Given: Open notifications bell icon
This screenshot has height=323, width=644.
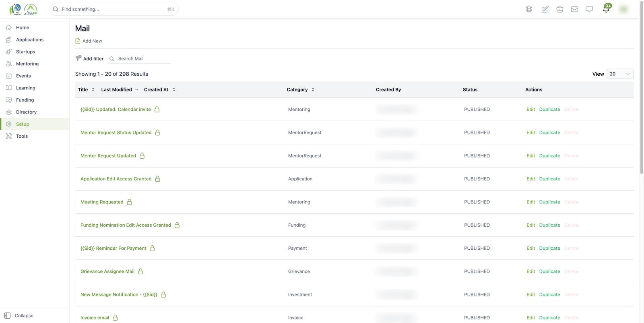Looking at the screenshot, I should pyautogui.click(x=606, y=8).
